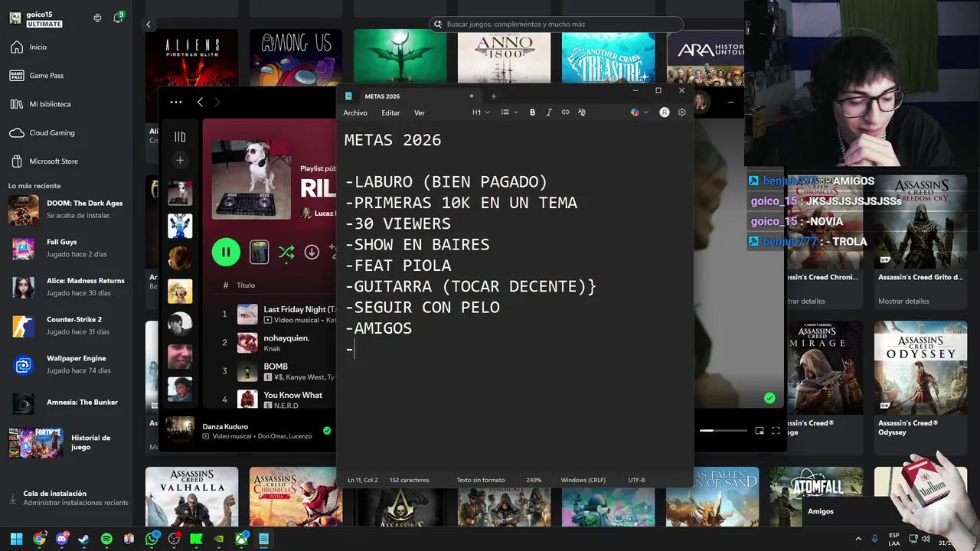Add a new Notepad tab
The width and height of the screenshot is (980, 551).
[x=494, y=96]
